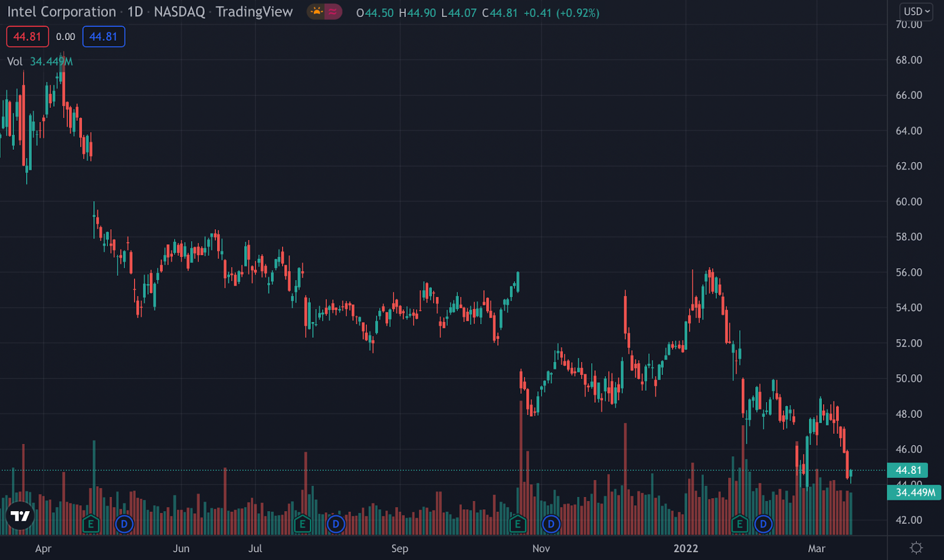Click the 0.00 spread value
Screen dimensions: 944x560
(x=65, y=37)
